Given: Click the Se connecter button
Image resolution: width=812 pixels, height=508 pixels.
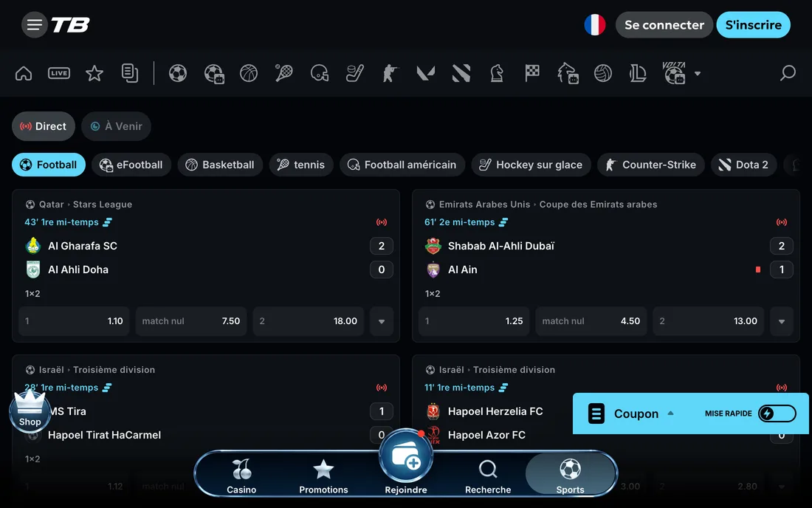Looking at the screenshot, I should [x=664, y=25].
